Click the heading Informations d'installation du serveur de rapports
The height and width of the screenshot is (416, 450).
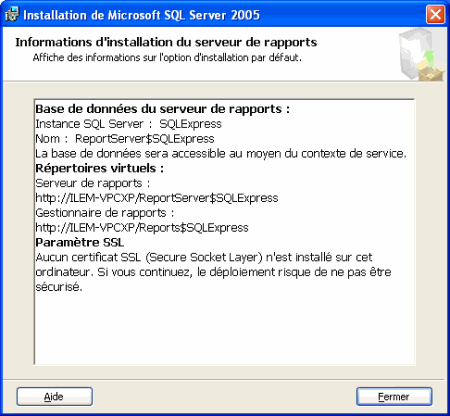[166, 42]
